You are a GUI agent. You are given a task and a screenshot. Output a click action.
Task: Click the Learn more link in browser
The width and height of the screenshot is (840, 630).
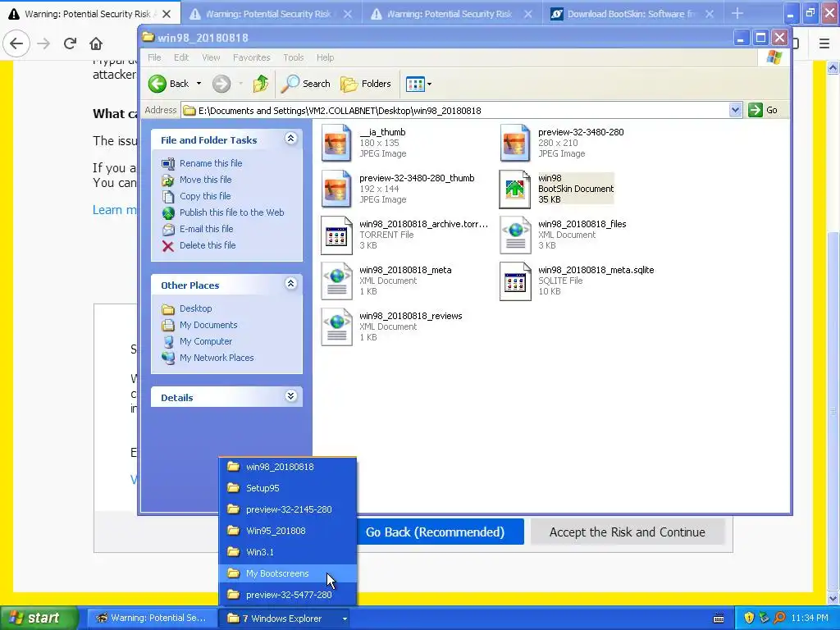[115, 210]
